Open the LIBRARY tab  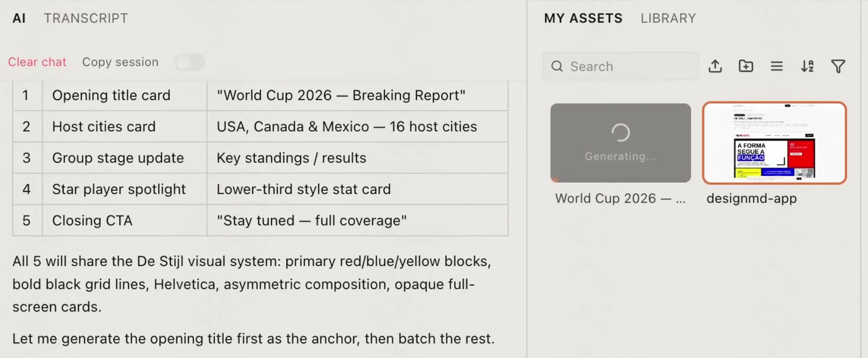coord(668,18)
